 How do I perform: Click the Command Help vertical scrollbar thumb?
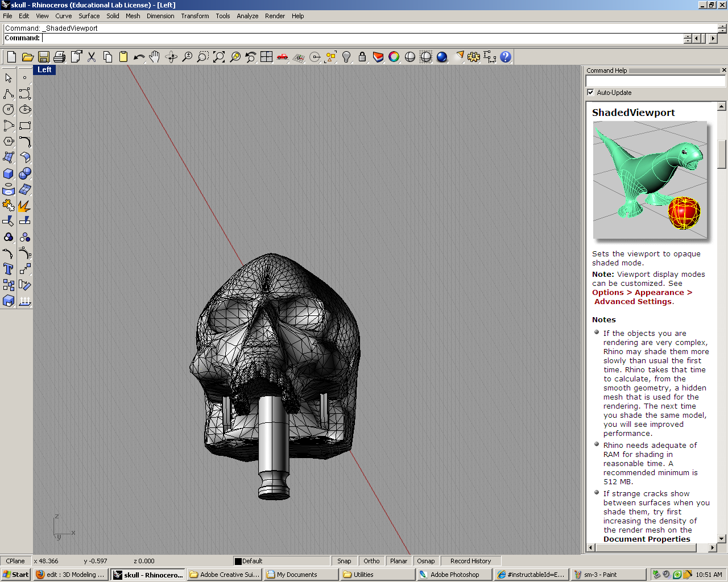pyautogui.click(x=722, y=154)
